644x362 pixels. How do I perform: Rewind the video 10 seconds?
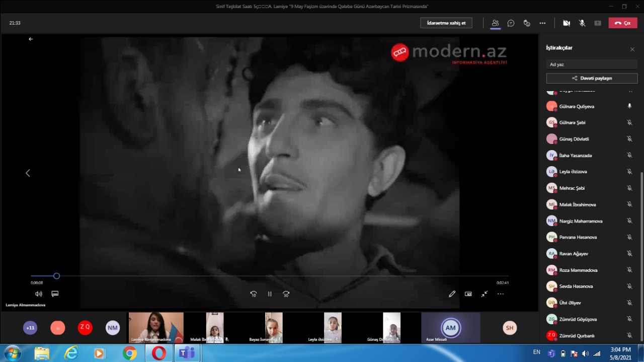click(254, 294)
